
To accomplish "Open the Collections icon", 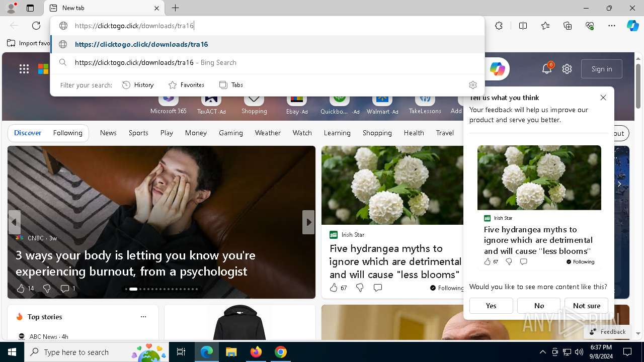I will click(568, 26).
